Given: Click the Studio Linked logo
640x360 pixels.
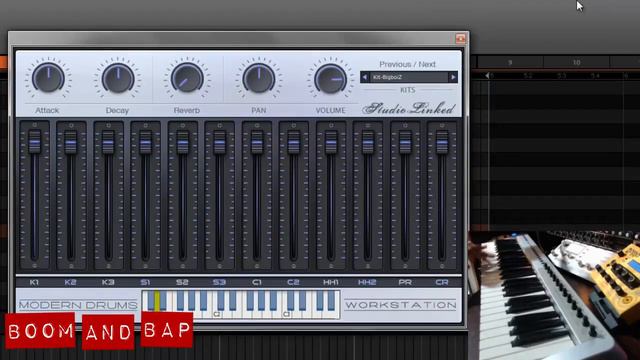Looking at the screenshot, I should (x=409, y=108).
